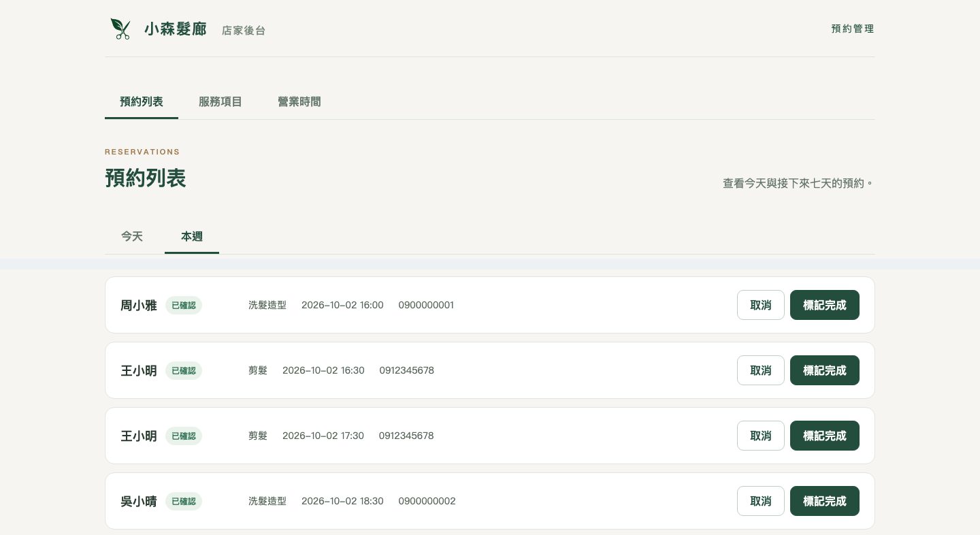Click the name 王小明 in the 16:30 row
Screen dimensions: 980x535
pos(139,370)
